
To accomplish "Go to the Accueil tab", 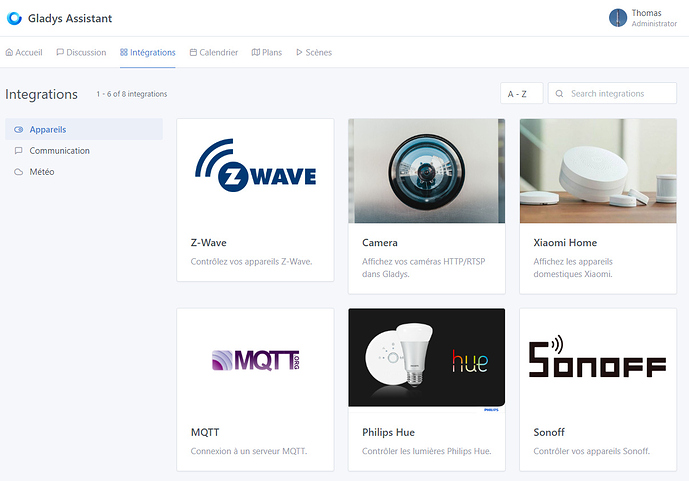I will pos(24,52).
